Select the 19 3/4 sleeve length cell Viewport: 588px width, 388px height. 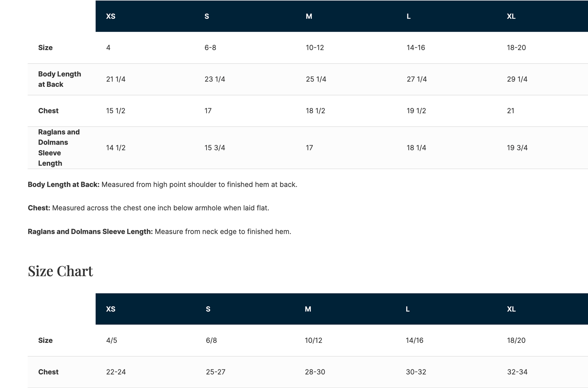517,148
